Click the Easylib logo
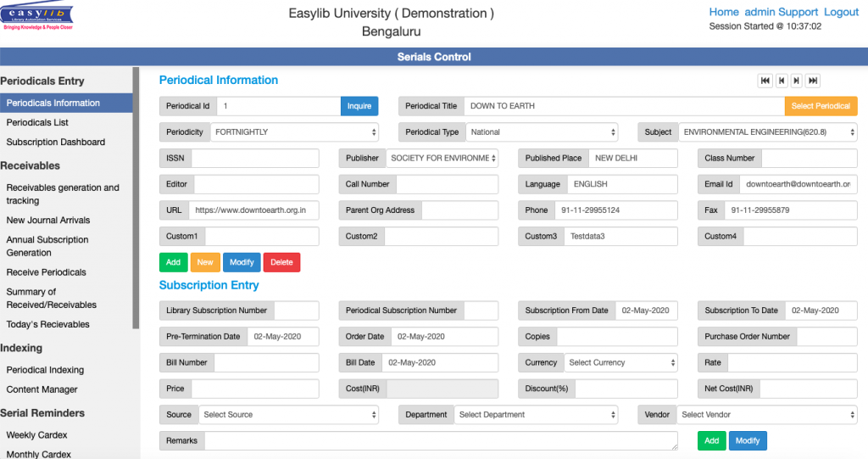Viewport: 868px width, 459px height. click(37, 17)
